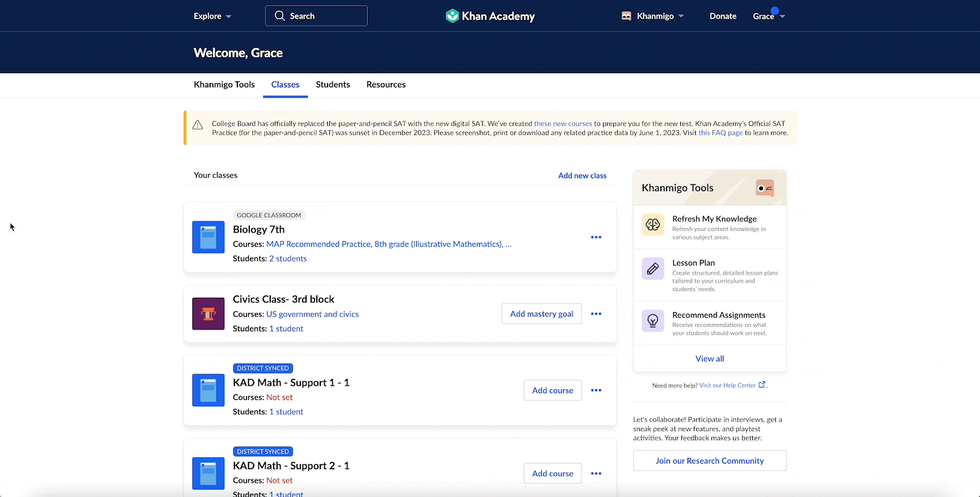Open the Recommend Assignments tool
This screenshot has height=497, width=980.
710,323
